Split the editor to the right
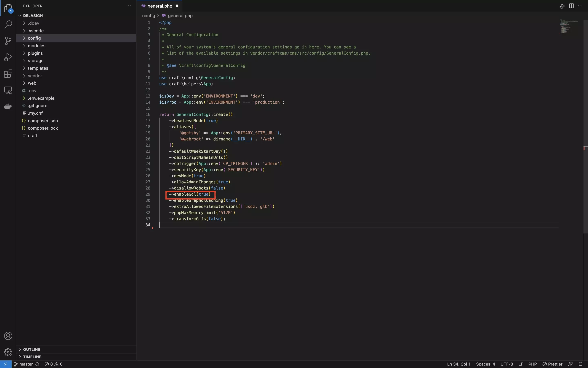The height and width of the screenshot is (368, 588). pyautogui.click(x=571, y=6)
